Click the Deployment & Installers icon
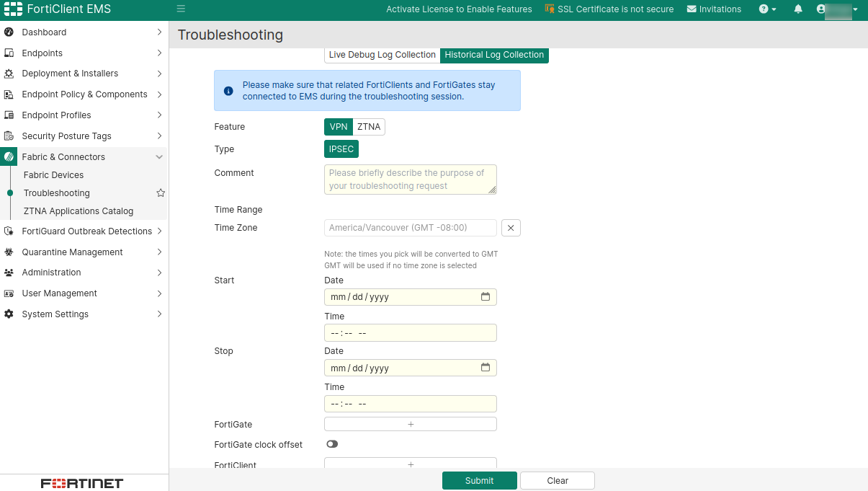The width and height of the screenshot is (868, 491). pos(9,74)
